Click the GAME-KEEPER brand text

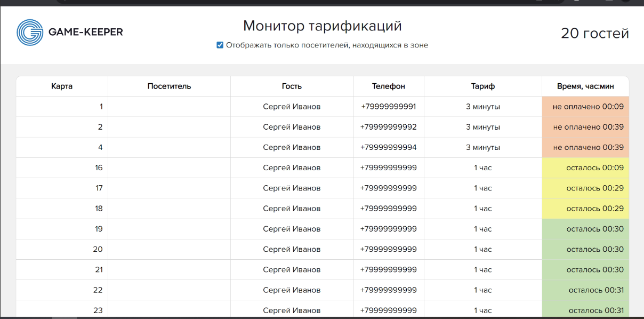(85, 32)
